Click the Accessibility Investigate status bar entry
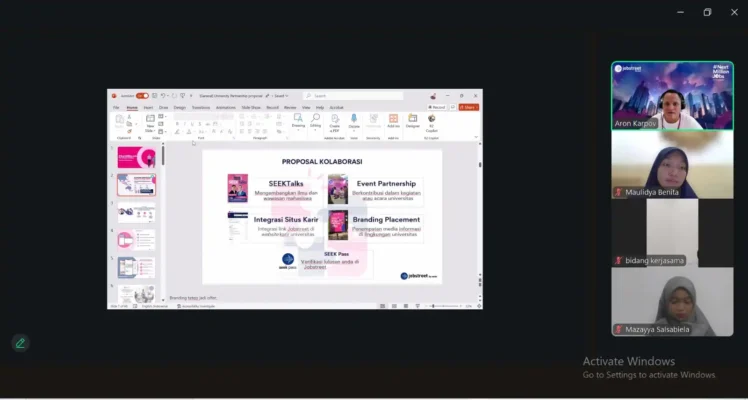This screenshot has width=748, height=400. click(196, 306)
